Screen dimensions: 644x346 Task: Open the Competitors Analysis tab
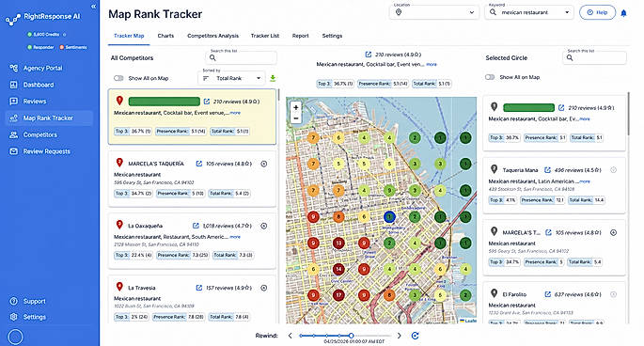click(x=212, y=36)
